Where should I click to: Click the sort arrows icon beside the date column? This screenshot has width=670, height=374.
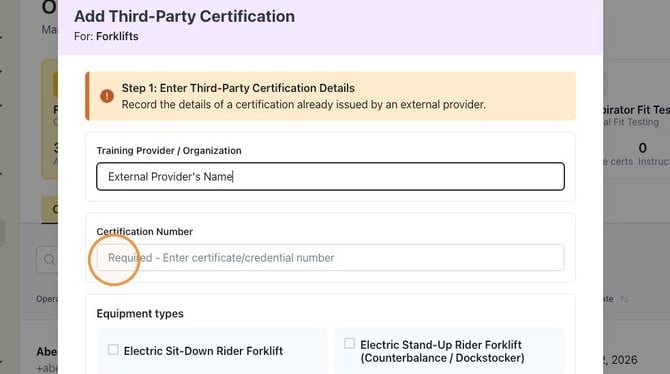625,299
